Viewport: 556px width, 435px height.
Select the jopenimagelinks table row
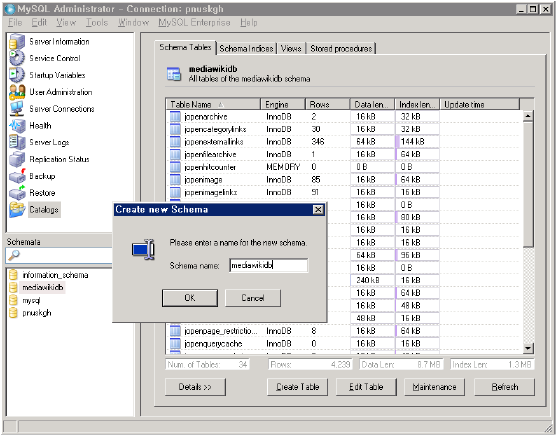tap(344, 192)
